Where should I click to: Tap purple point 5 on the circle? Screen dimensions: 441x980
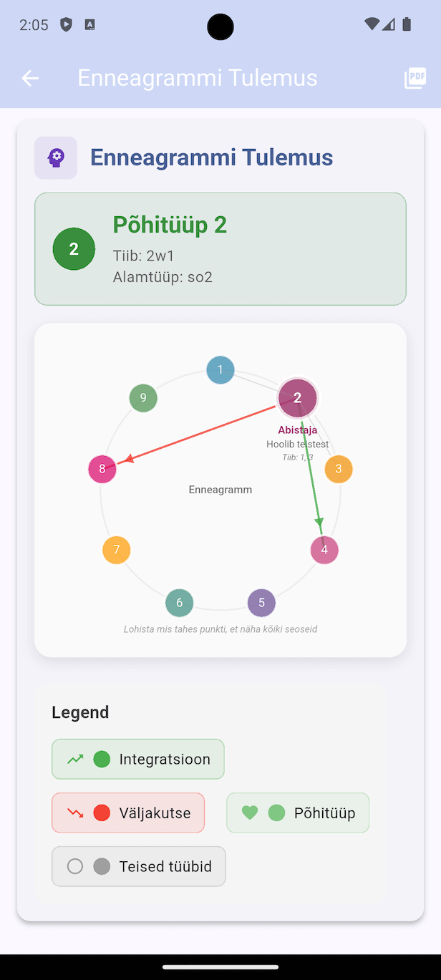261,603
